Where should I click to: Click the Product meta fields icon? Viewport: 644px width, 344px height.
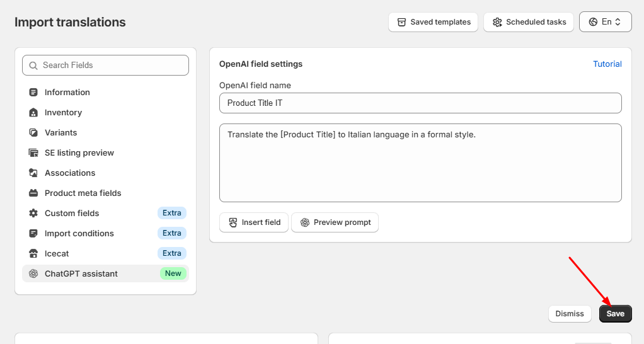click(x=33, y=193)
